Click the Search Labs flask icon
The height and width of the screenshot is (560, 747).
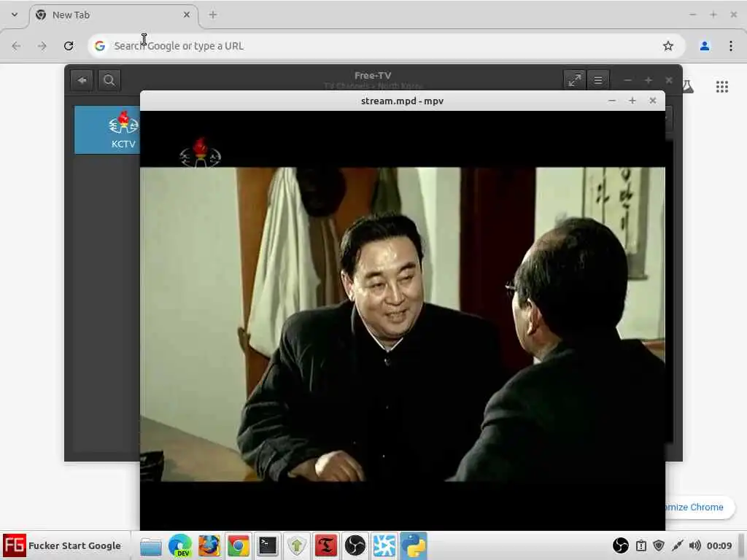coord(687,86)
